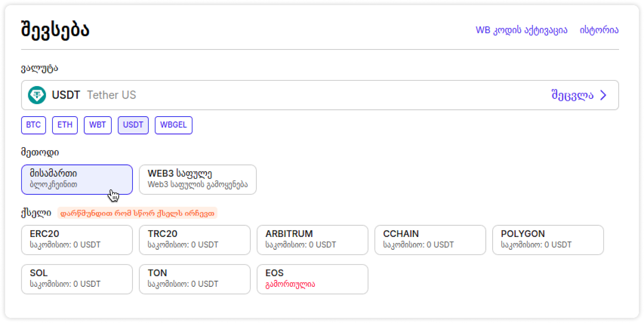The height and width of the screenshot is (323, 644).
Task: Select the TON network option
Action: [x=195, y=279]
